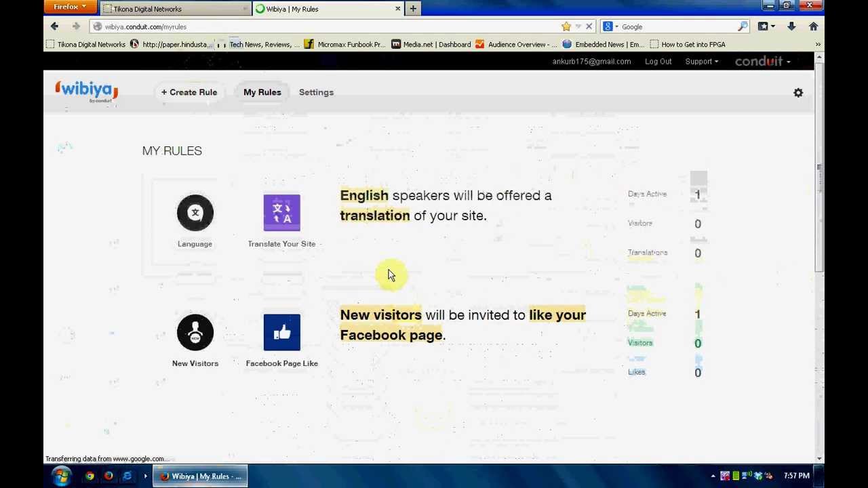Bookmark this page with star icon

(x=566, y=26)
